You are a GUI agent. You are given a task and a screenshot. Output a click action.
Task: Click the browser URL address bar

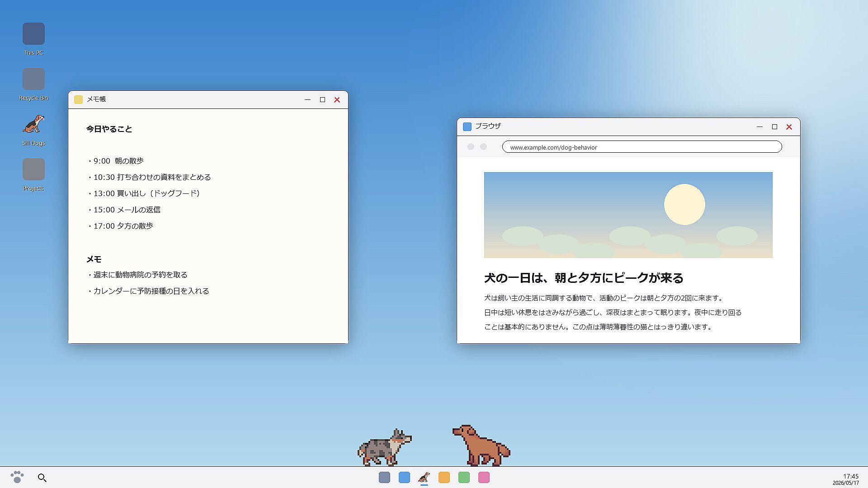coord(642,147)
